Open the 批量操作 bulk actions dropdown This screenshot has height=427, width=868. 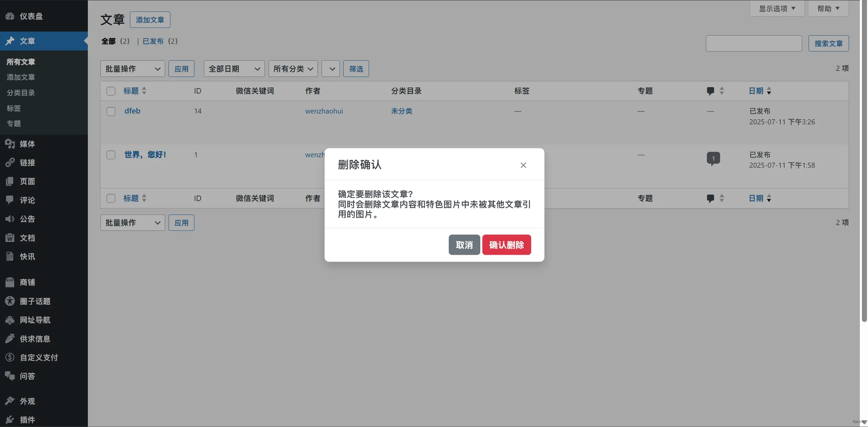(132, 68)
